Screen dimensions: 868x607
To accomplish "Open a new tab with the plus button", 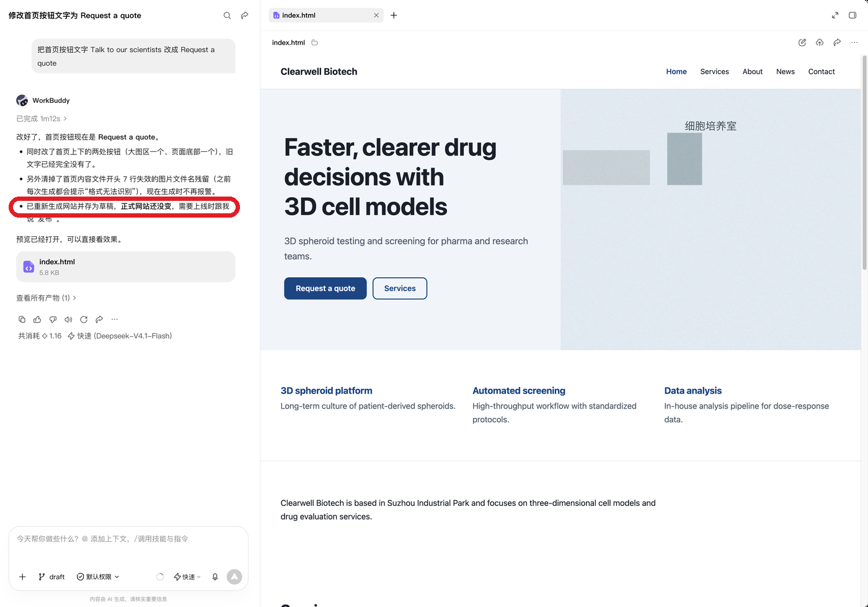I will pyautogui.click(x=394, y=16).
